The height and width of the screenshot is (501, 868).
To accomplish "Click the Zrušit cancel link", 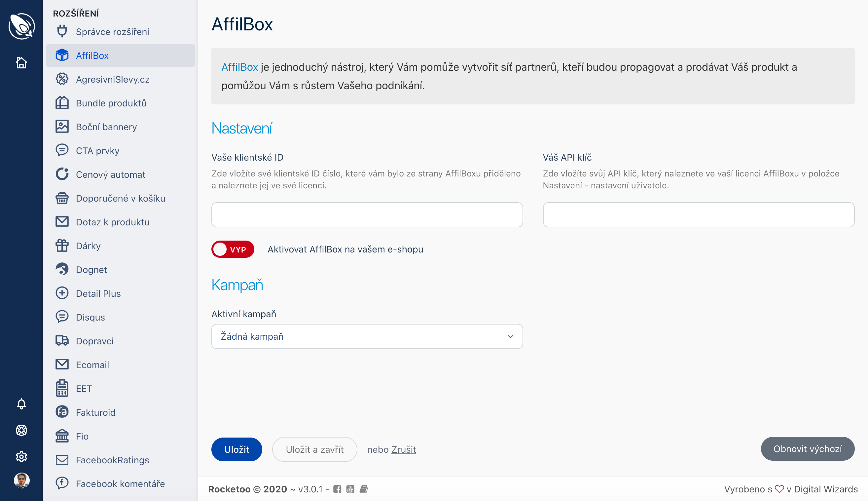I will coord(403,449).
